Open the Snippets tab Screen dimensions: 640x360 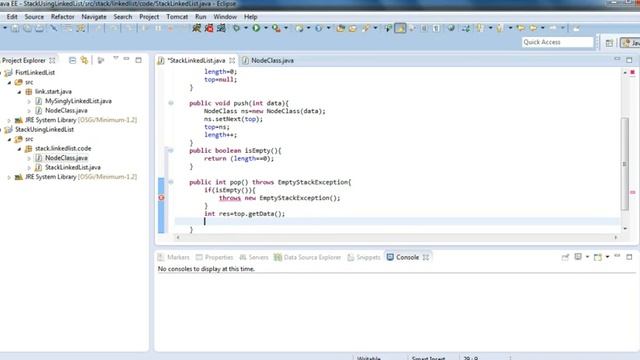(364, 257)
